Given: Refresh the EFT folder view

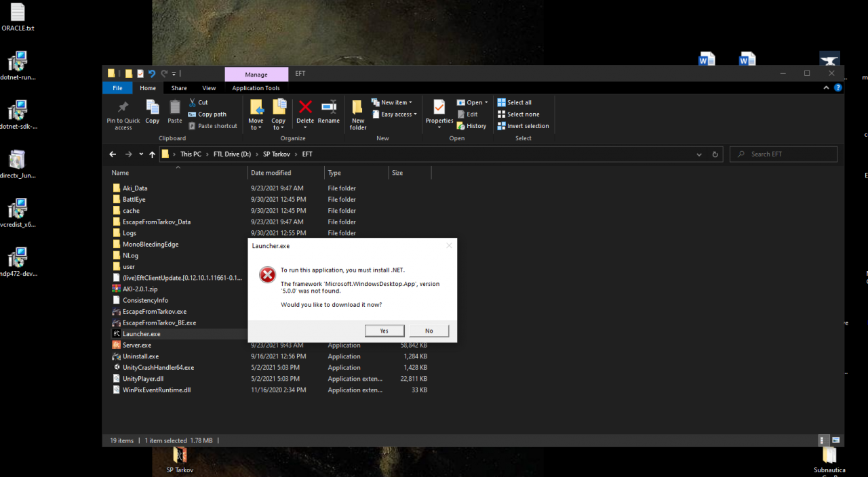Looking at the screenshot, I should pos(715,154).
